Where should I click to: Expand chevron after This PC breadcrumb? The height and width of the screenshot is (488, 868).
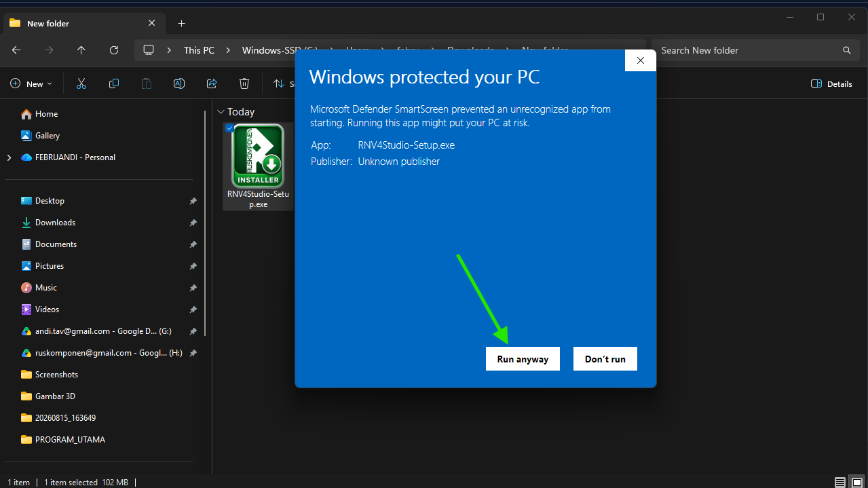tap(228, 50)
